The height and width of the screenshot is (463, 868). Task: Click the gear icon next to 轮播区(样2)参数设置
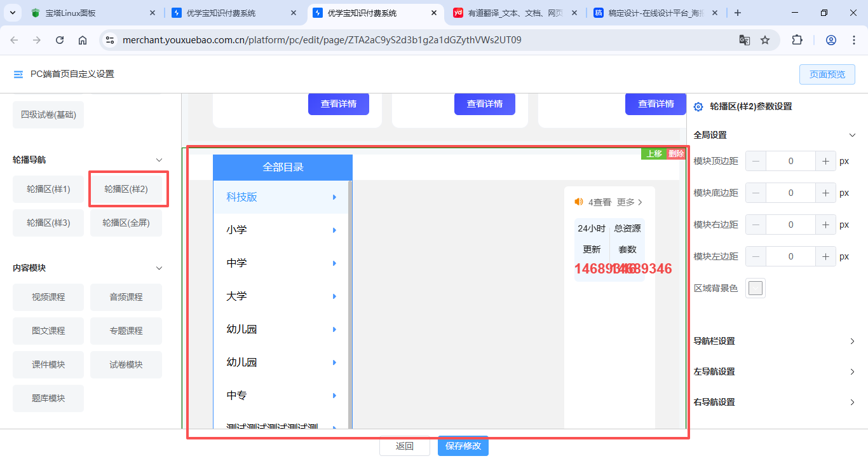click(698, 107)
